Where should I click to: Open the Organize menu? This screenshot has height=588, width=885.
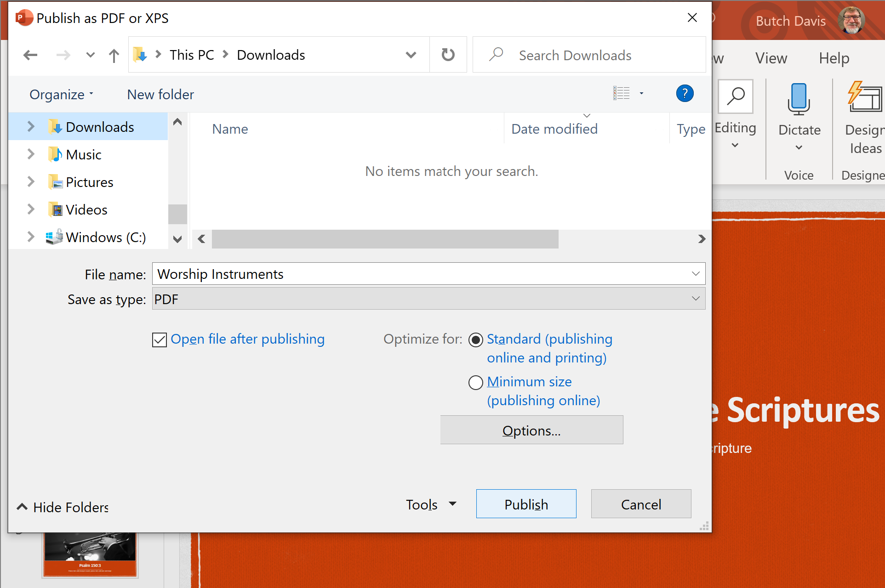(x=62, y=94)
